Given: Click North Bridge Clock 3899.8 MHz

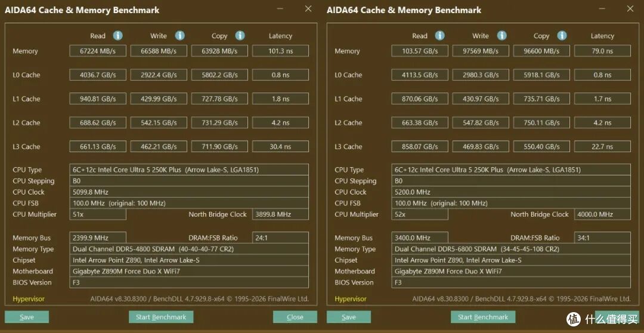Looking at the screenshot, I should coord(280,214).
